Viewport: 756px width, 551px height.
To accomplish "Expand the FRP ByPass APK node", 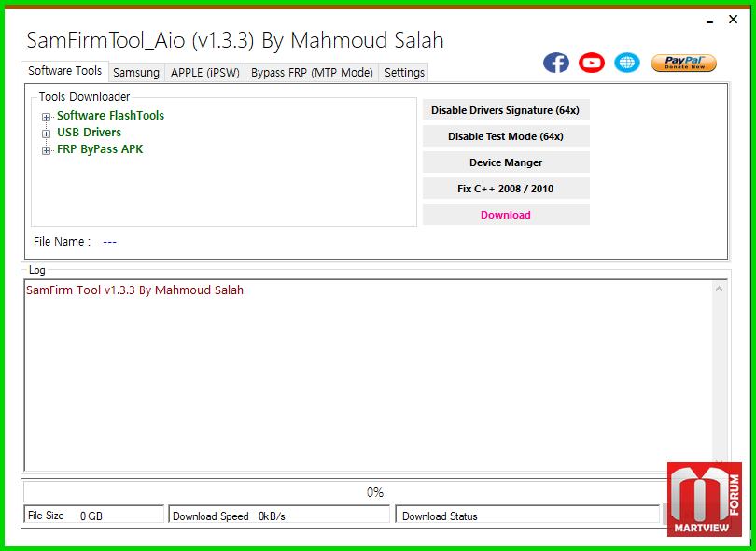I will pos(46,150).
